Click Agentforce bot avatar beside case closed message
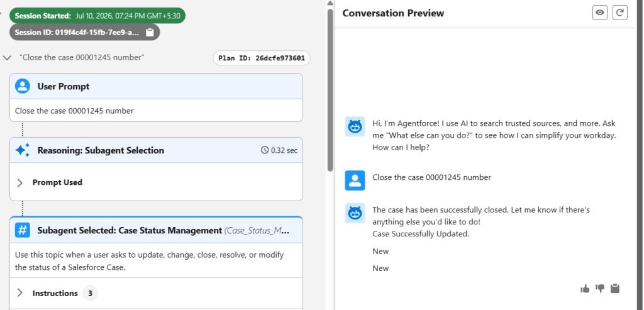 355,213
